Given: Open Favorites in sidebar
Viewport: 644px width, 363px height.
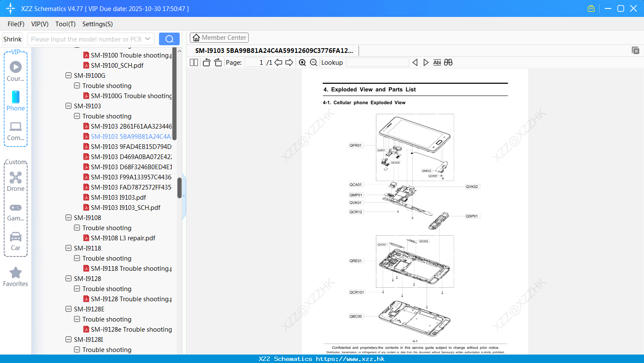Looking at the screenshot, I should click(x=16, y=277).
